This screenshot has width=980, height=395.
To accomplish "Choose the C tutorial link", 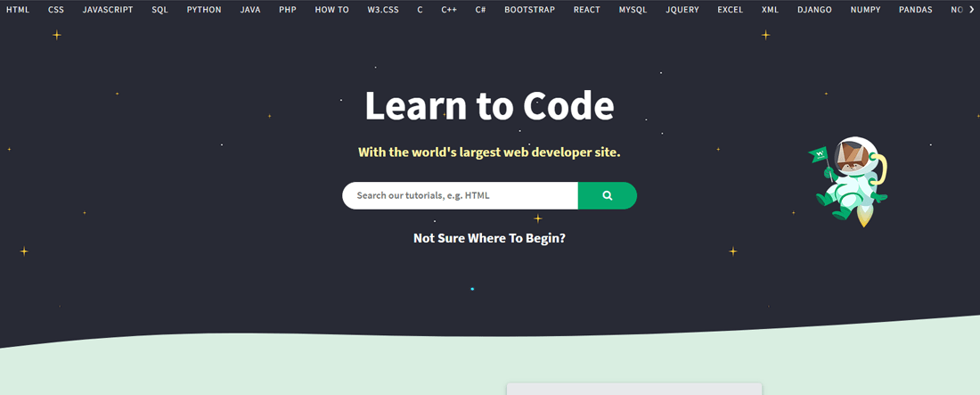I will click(420, 10).
